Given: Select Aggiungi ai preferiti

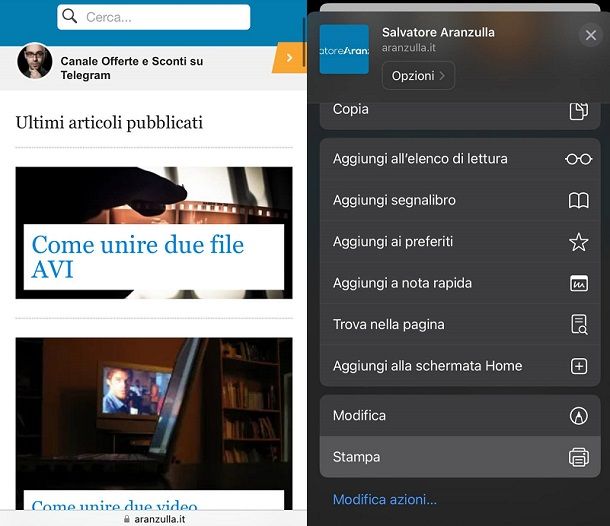Looking at the screenshot, I should 460,242.
